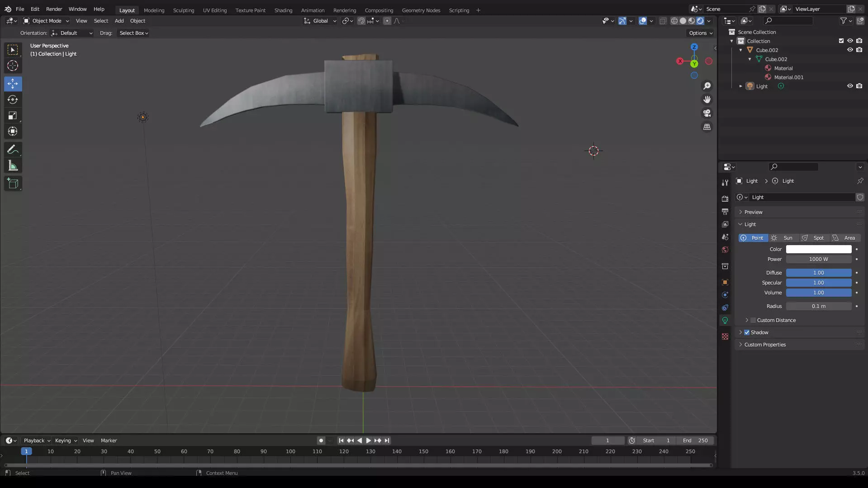Open the Object Mode dropdown
The height and width of the screenshot is (488, 868).
46,21
